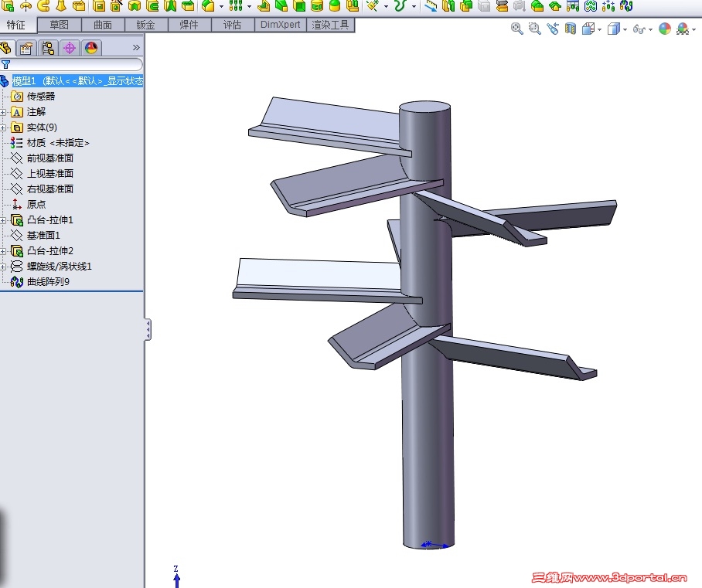
Task: Open the Apply Scene dropdown arrow
Action: point(694,29)
